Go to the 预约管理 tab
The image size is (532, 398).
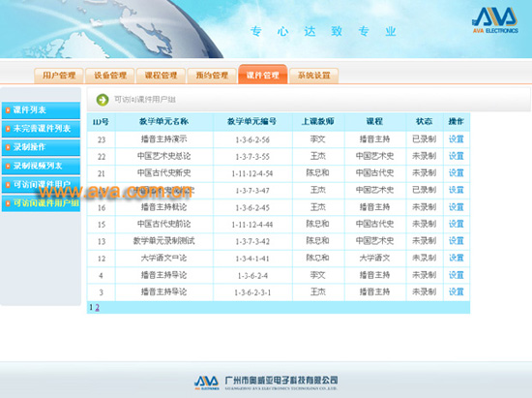212,76
